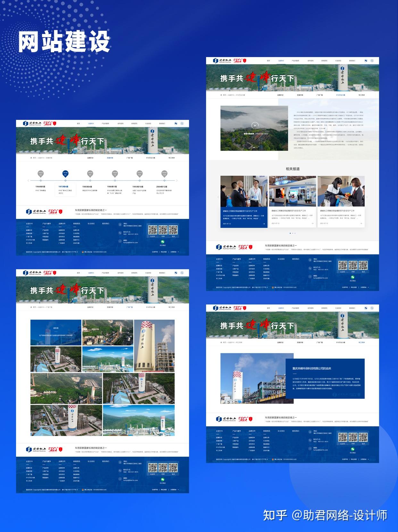Play the fog mountain video on the 816文化小镇 page
Viewport: 398px width, 532px height.
pyautogui.click(x=255, y=126)
